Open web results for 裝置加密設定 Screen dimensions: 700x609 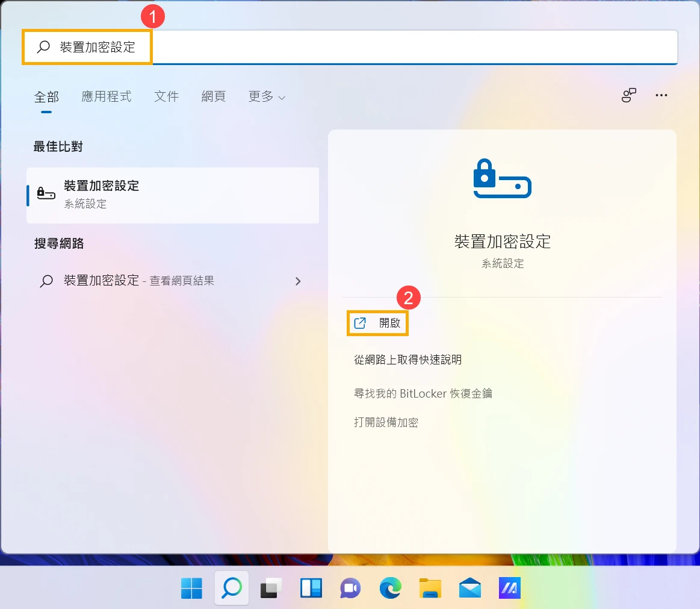point(173,281)
